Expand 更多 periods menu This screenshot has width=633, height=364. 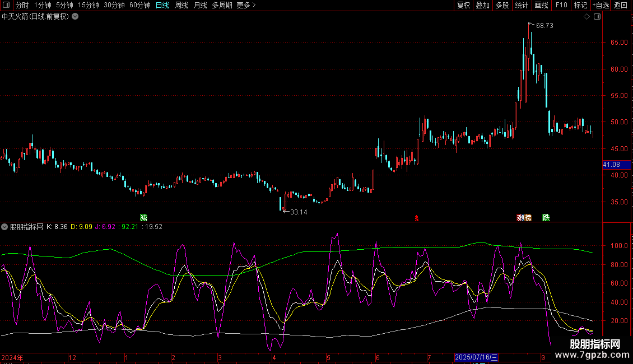[246, 5]
